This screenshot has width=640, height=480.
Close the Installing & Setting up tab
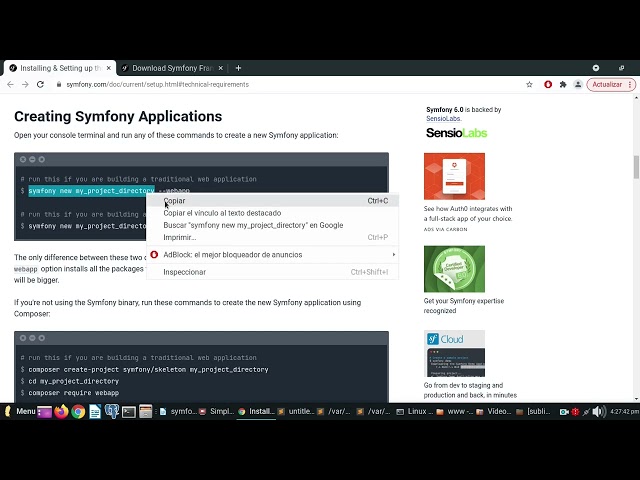click(x=109, y=68)
